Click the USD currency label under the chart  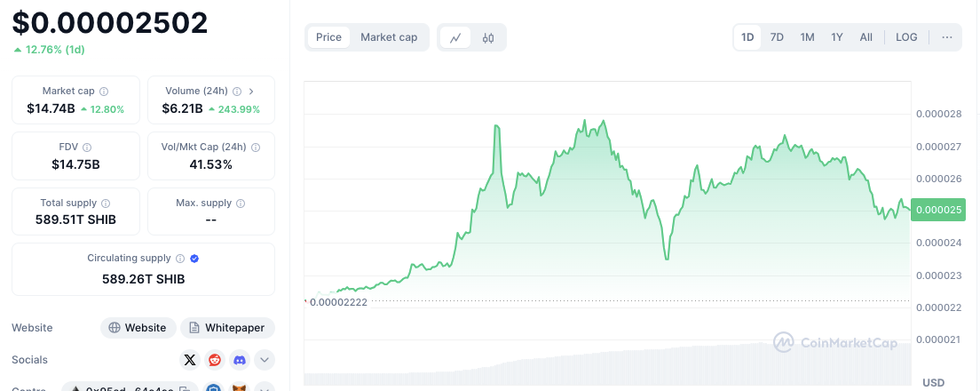coord(933,382)
